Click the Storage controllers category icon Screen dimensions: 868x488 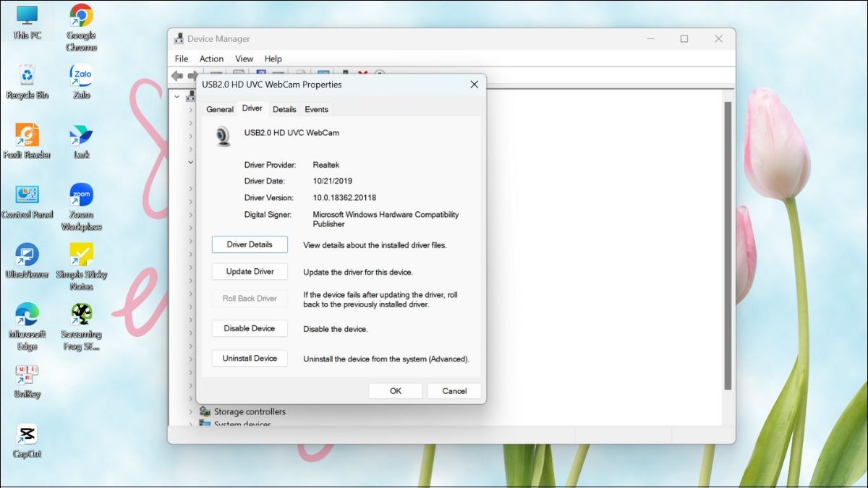tap(205, 411)
